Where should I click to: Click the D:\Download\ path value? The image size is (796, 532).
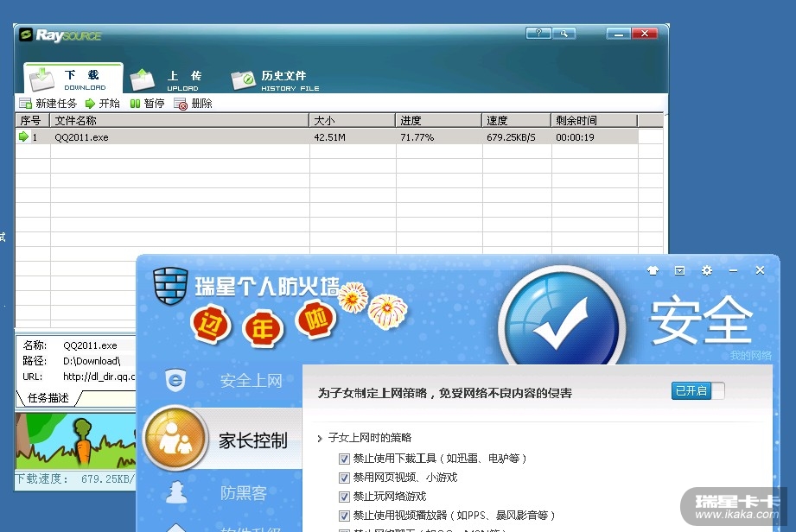(92, 361)
